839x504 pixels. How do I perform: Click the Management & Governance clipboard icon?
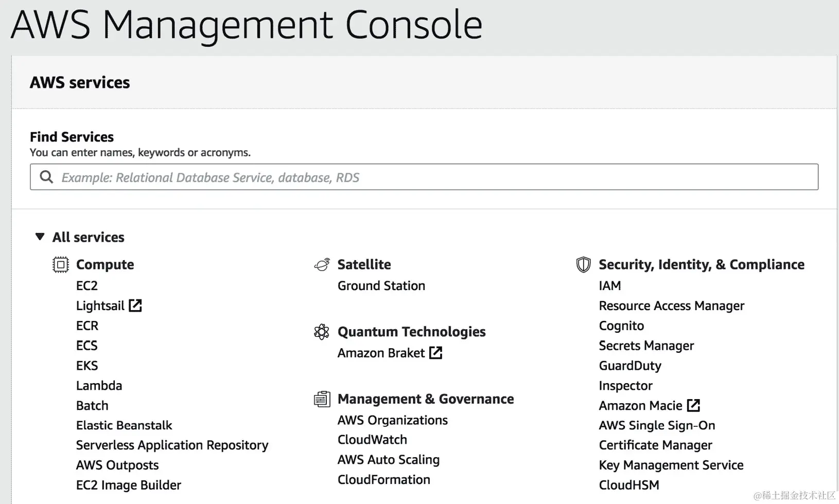pos(322,399)
